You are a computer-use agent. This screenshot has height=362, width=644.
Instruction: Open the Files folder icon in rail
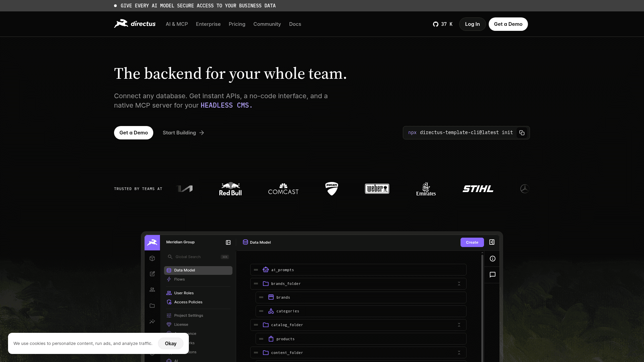pyautogui.click(x=152, y=306)
